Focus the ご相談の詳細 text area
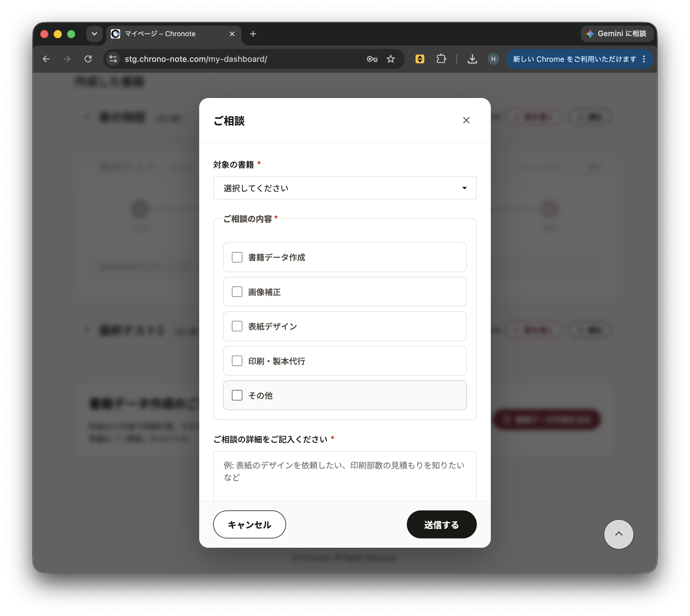Screen dimensions: 690x616 [x=345, y=476]
